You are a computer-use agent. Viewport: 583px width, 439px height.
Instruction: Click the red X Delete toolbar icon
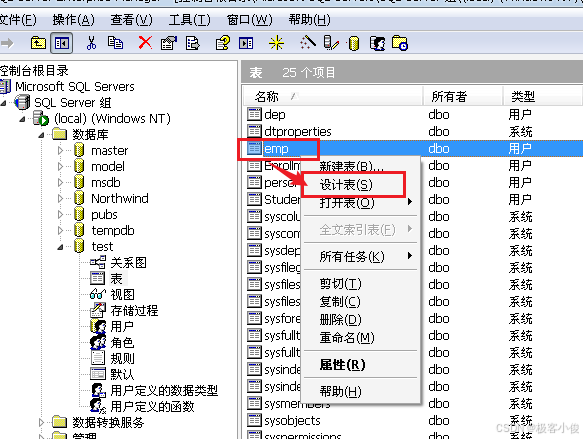(145, 43)
